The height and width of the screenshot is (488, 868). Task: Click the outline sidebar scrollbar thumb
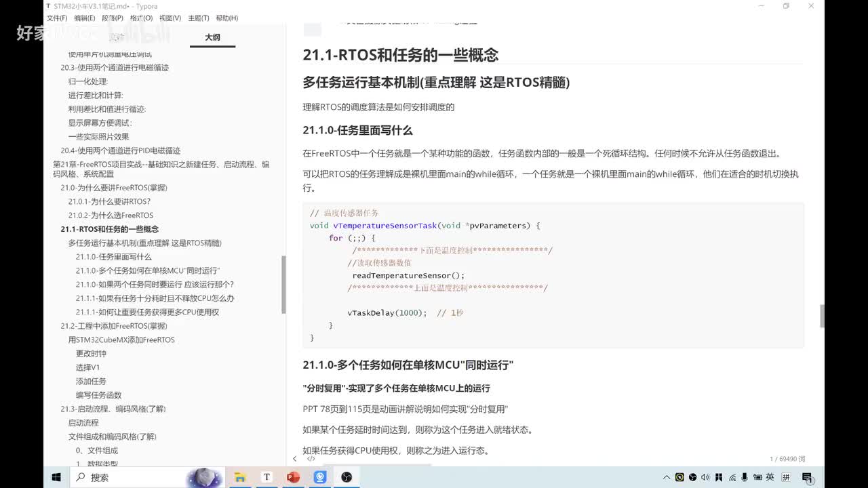(x=283, y=285)
